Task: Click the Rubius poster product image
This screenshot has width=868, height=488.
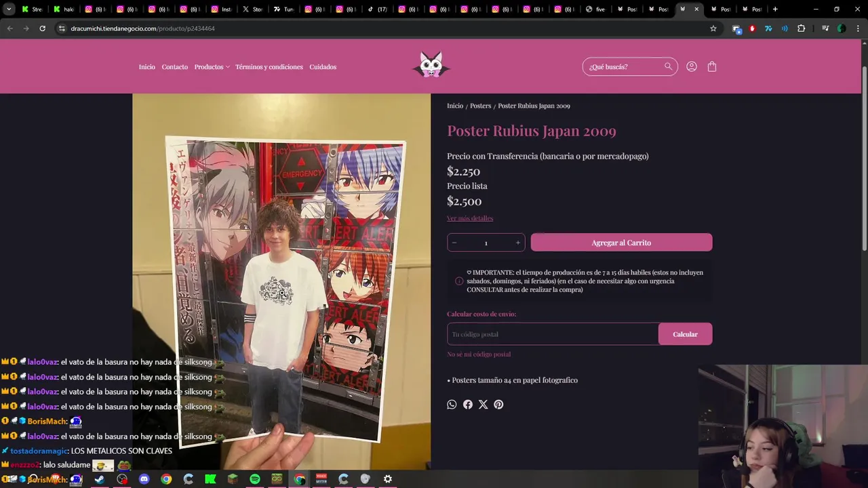Action: (281, 281)
